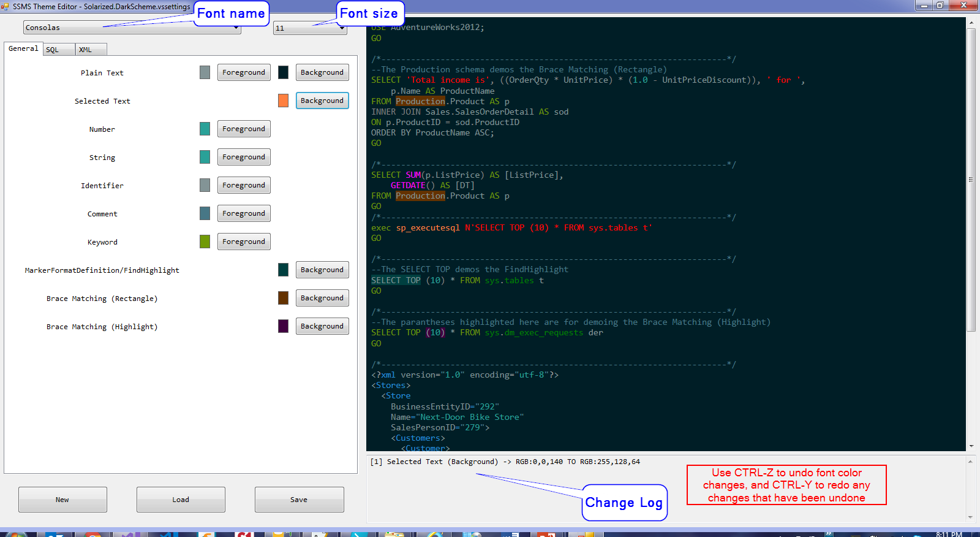Click Foreground button for Keyword

point(244,242)
